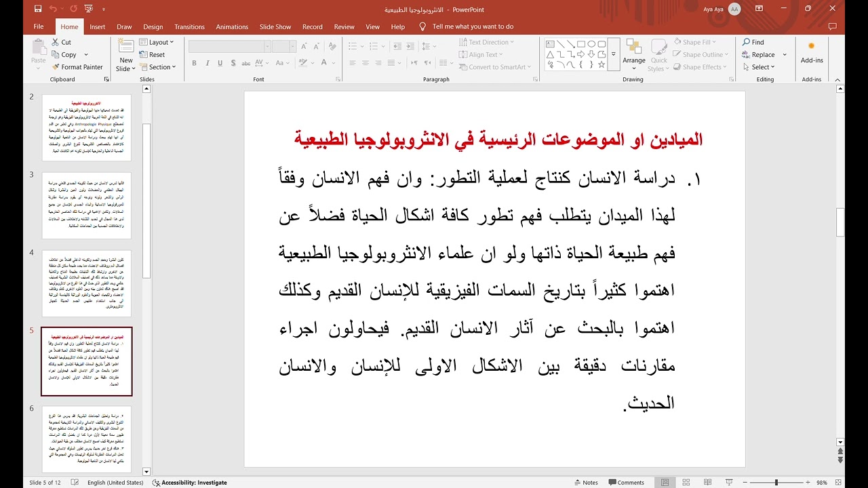Apply Italic formatting
The image size is (868, 488).
coord(206,63)
